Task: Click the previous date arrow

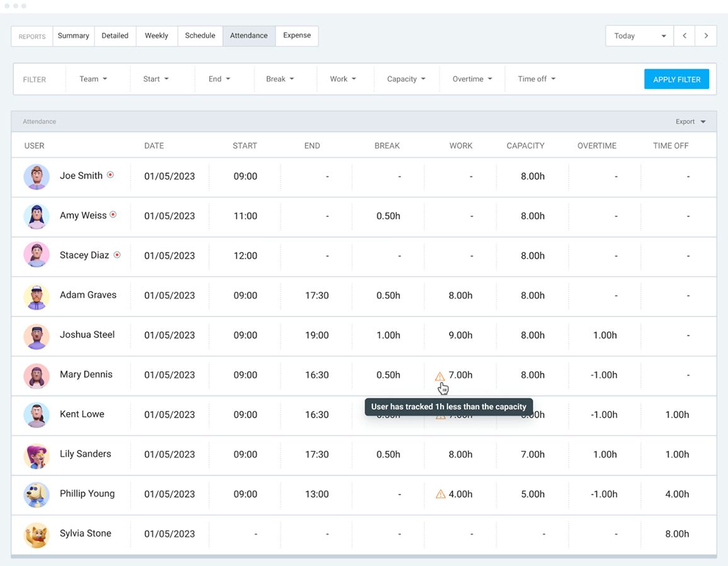Action: coord(685,36)
